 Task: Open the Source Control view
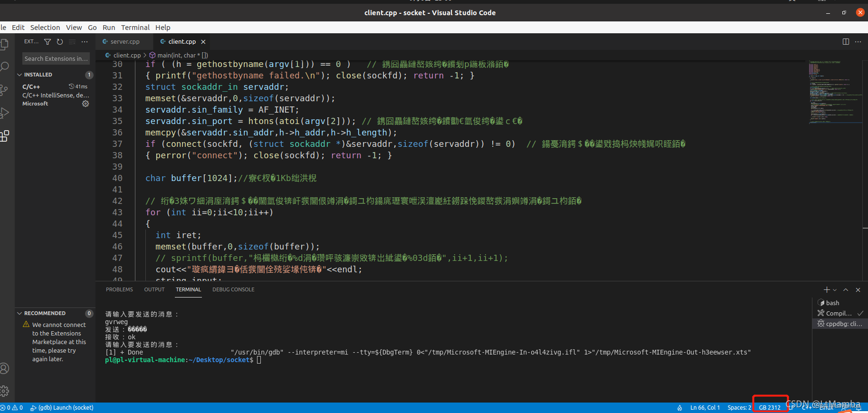tap(4, 90)
